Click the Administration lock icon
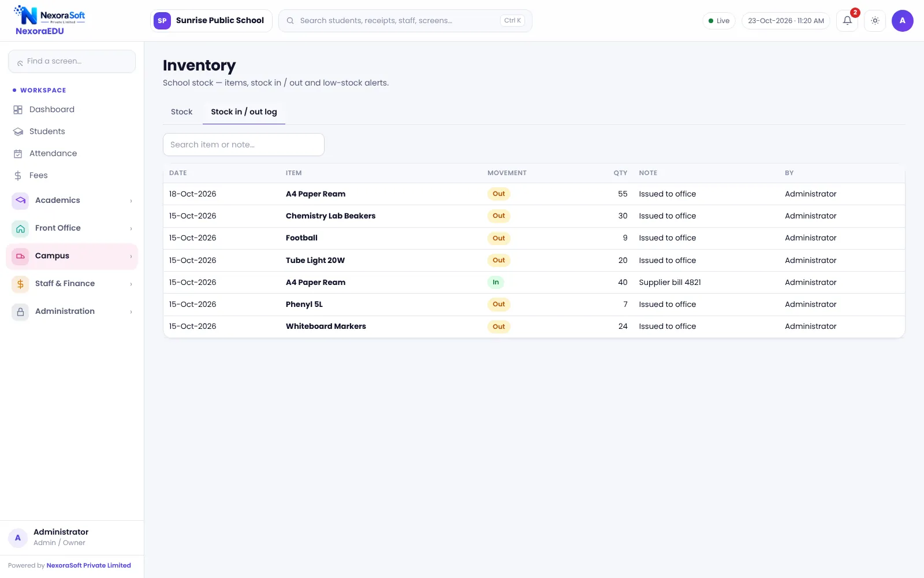The width and height of the screenshot is (924, 578). coord(20,312)
